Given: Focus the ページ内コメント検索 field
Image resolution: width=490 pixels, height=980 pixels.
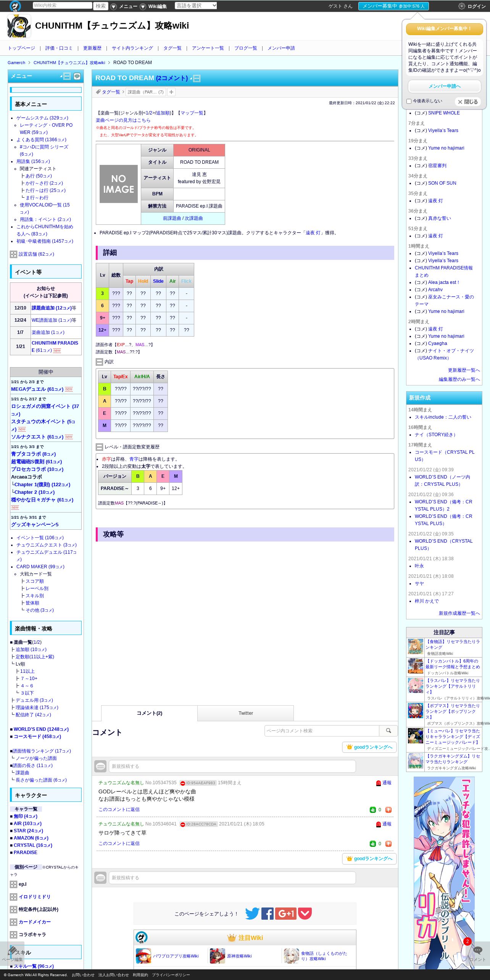Looking at the screenshot, I should tap(322, 730).
